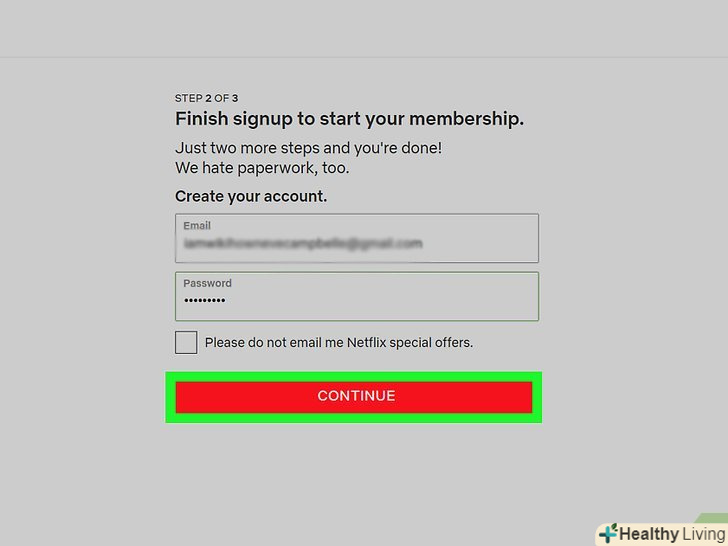The height and width of the screenshot is (546, 728).
Task: Click the 'Just two more steps' text line
Action: 308,148
